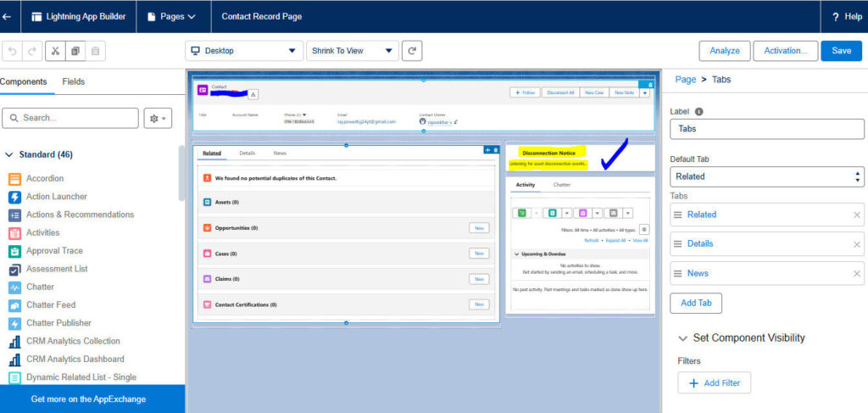Select the Assessment List component icon
This screenshot has height=413, width=868.
coord(15,269)
